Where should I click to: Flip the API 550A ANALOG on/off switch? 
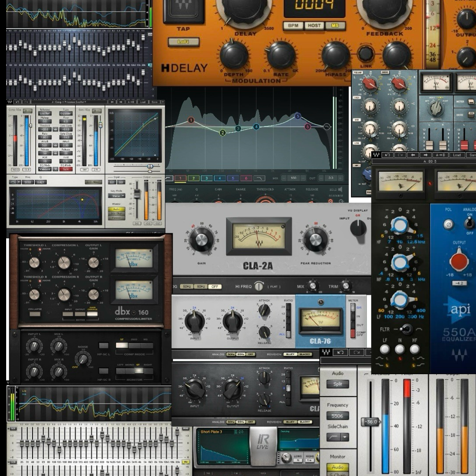coord(470,223)
